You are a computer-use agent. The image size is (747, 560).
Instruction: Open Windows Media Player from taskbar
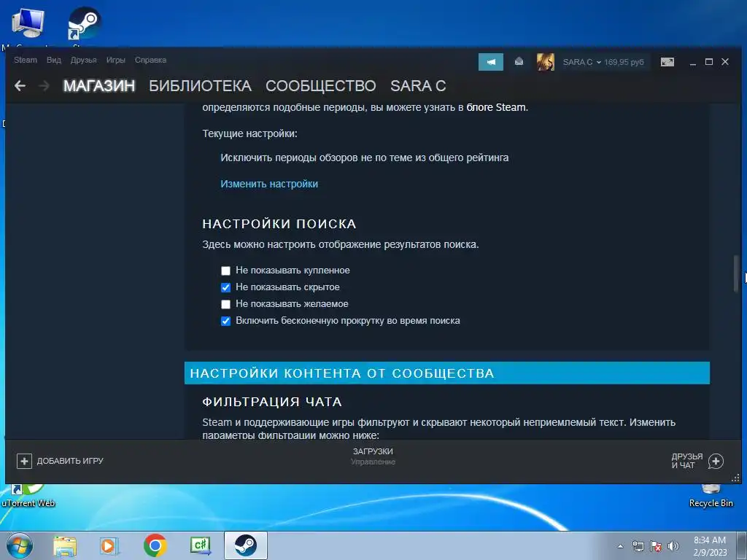tap(109, 545)
